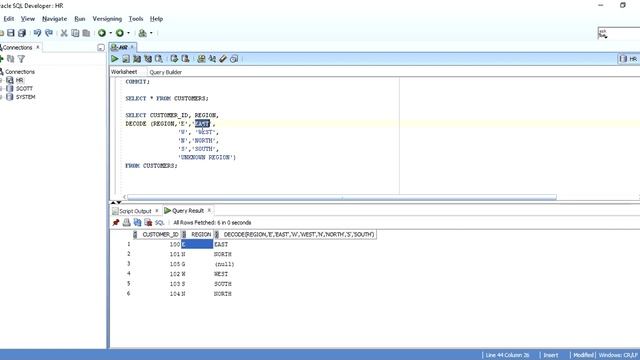Click the Filter funnel icon in Connections

(x=21, y=59)
